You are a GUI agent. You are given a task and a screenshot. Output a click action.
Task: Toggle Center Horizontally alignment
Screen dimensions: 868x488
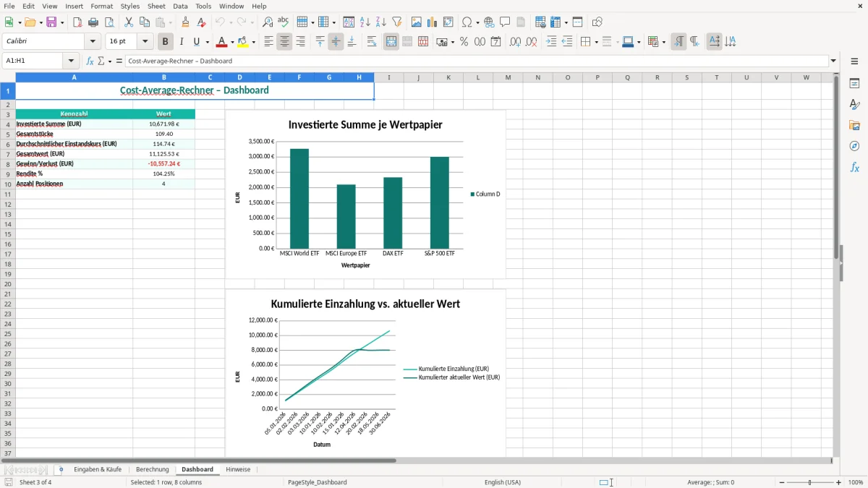284,42
